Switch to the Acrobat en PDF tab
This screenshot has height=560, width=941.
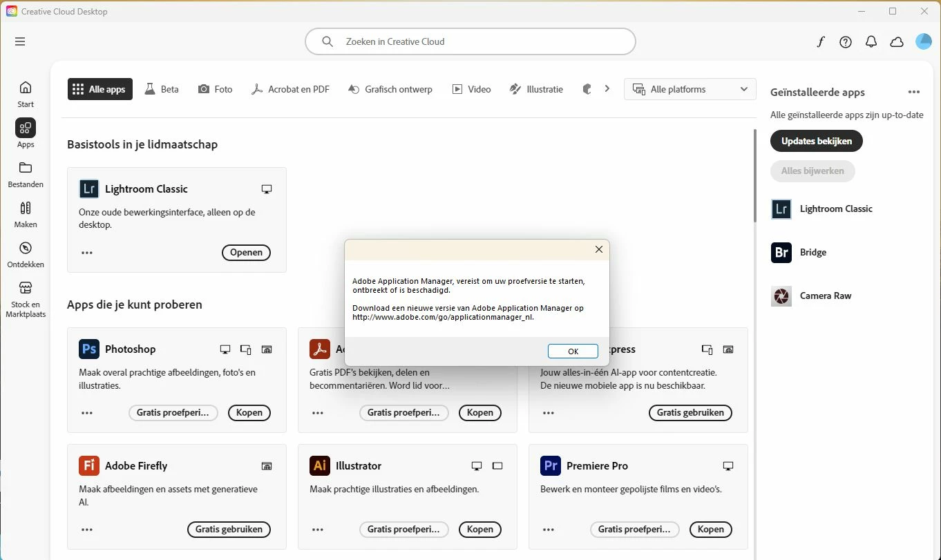[290, 89]
